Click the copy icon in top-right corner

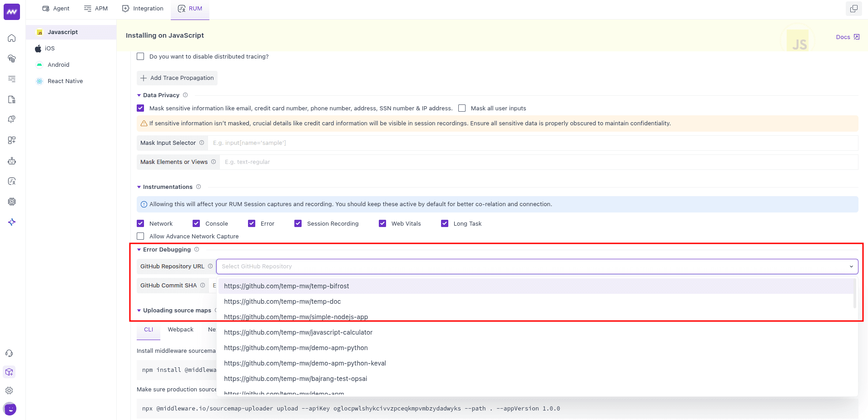[853, 9]
